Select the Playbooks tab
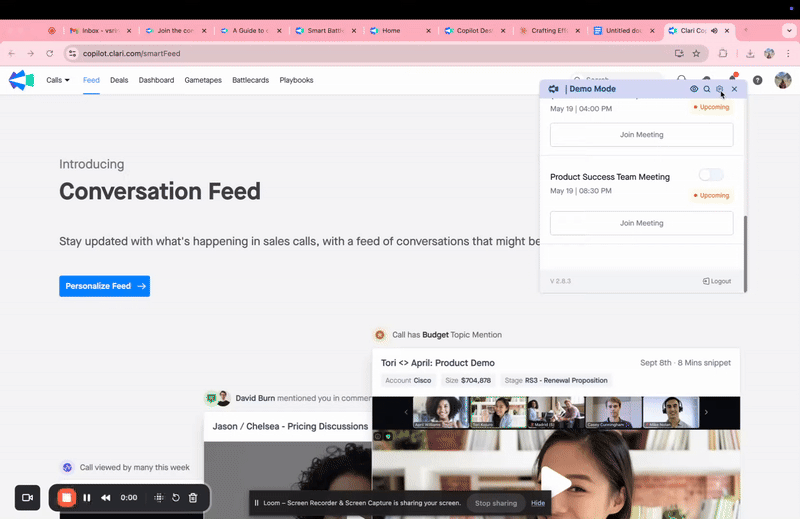Viewport: 800px width, 519px height. tap(296, 80)
